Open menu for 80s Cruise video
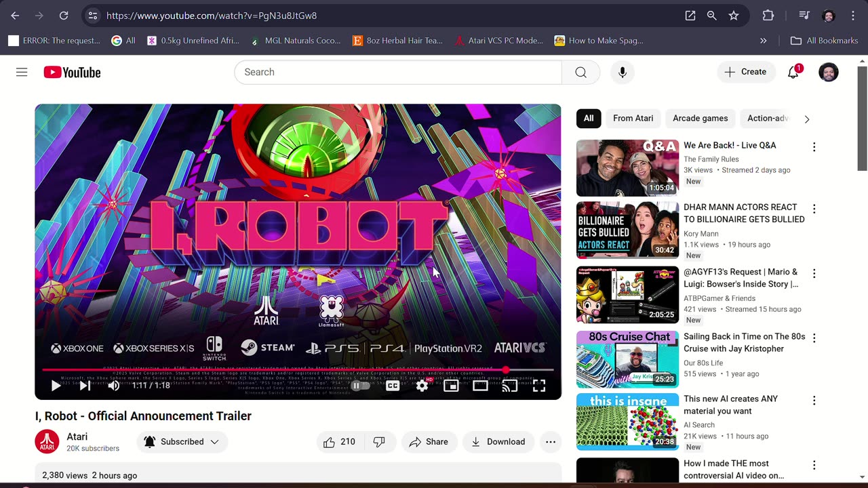Viewport: 868px width, 488px height. 814,338
